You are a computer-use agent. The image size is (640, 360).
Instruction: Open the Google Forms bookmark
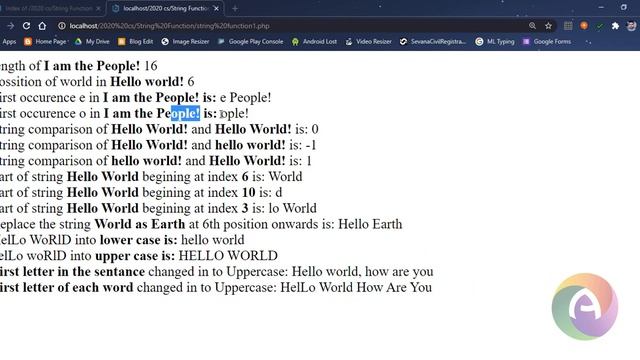pos(547,42)
